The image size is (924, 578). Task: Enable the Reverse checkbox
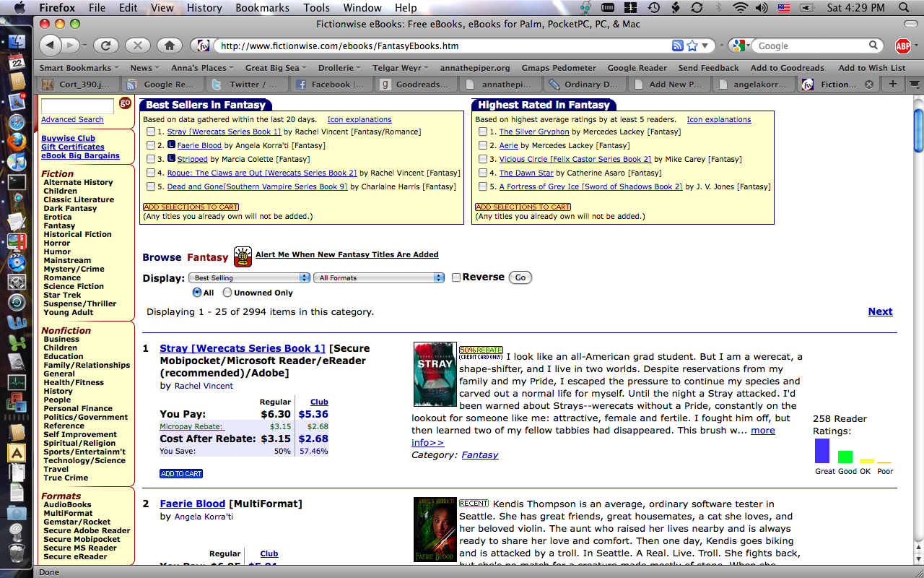(x=456, y=277)
